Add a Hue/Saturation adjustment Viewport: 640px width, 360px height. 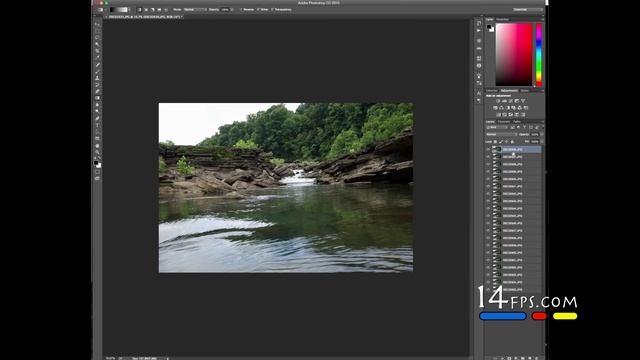pyautogui.click(x=495, y=108)
